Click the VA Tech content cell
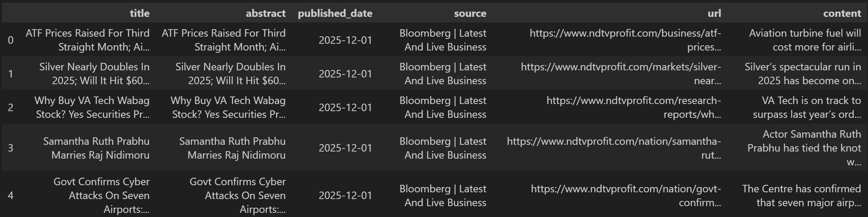This screenshot has height=217, width=868. pos(807,107)
